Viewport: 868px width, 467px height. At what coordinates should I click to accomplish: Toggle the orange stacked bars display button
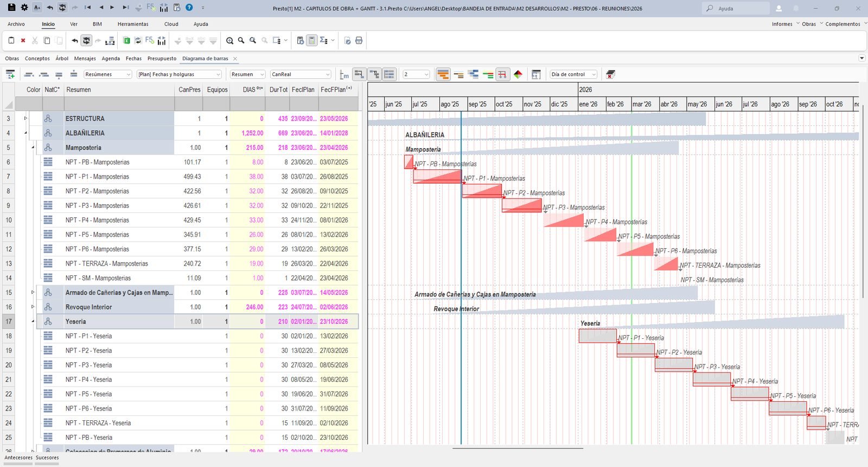coord(443,74)
